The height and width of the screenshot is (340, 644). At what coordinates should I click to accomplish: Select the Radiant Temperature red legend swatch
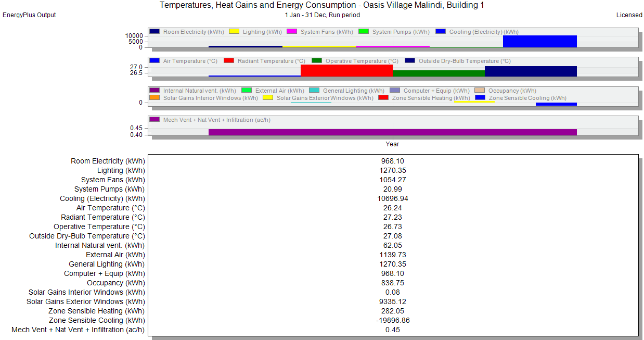pyautogui.click(x=228, y=61)
